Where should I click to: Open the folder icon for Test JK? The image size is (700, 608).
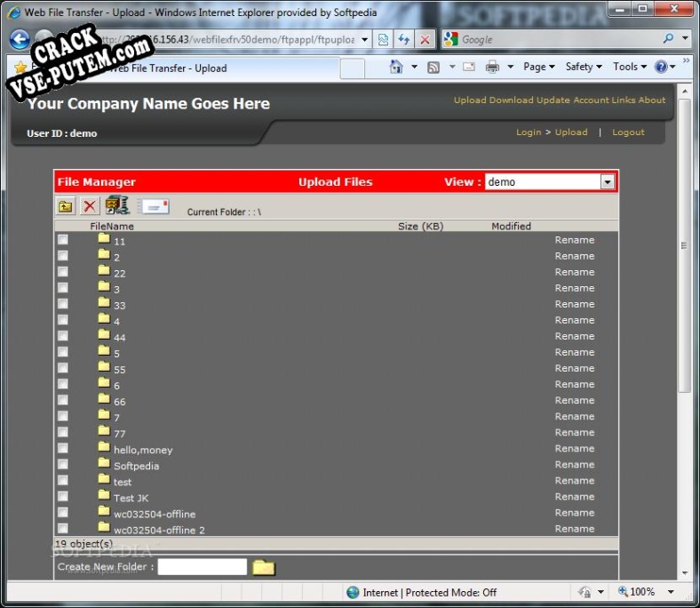click(104, 494)
